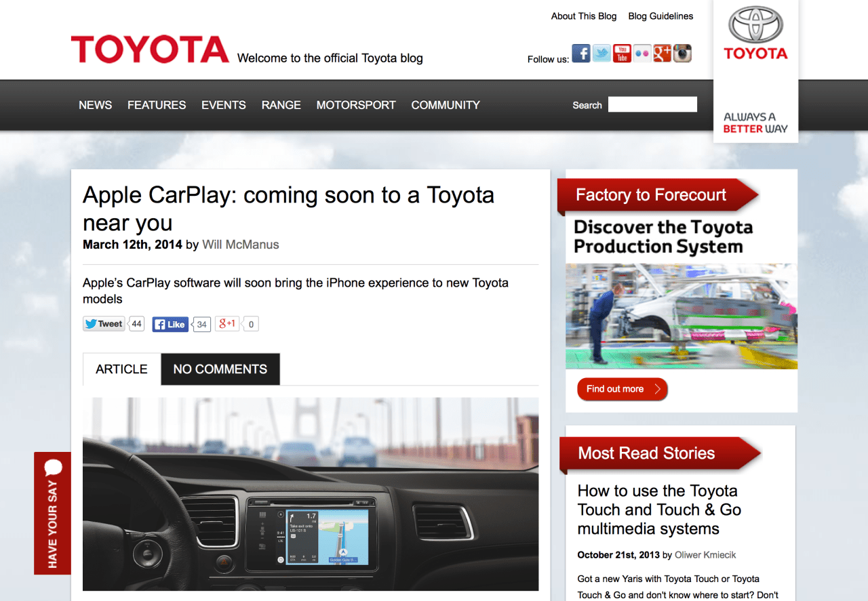
Task: Open Toyota's Twitter page icon
Action: pyautogui.click(x=601, y=53)
